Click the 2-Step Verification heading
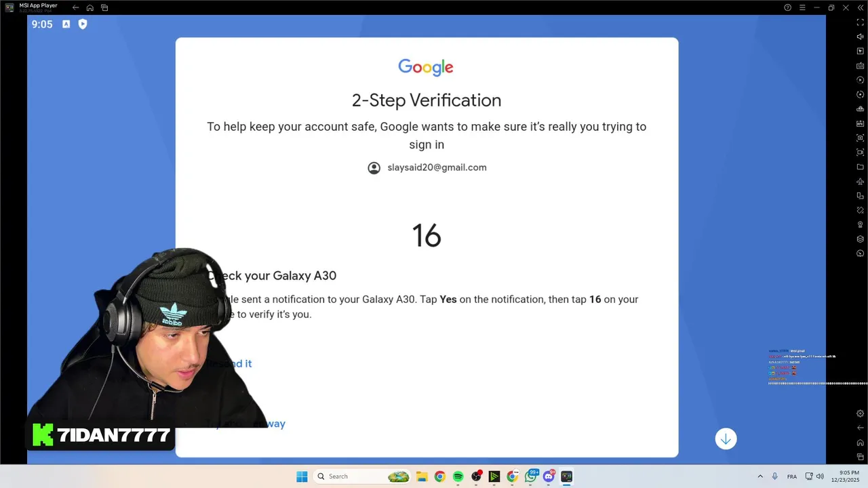Viewport: 868px width, 488px height. [x=427, y=100]
